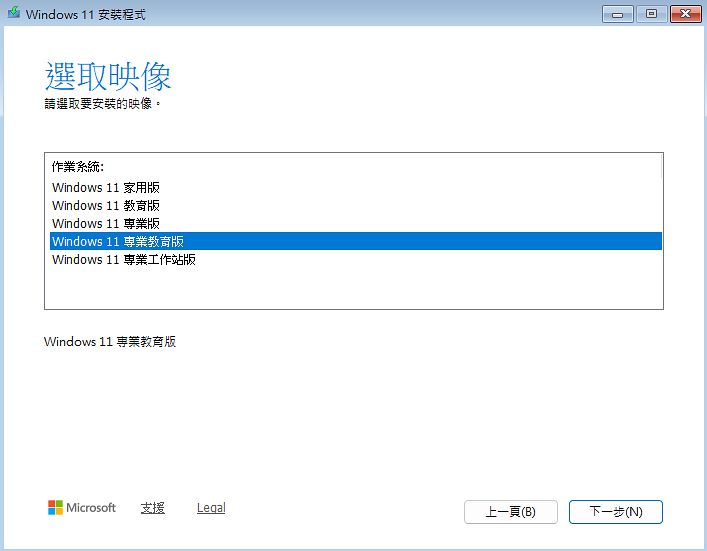This screenshot has height=551, width=707.
Task: Open the Legal link
Action: click(x=211, y=508)
